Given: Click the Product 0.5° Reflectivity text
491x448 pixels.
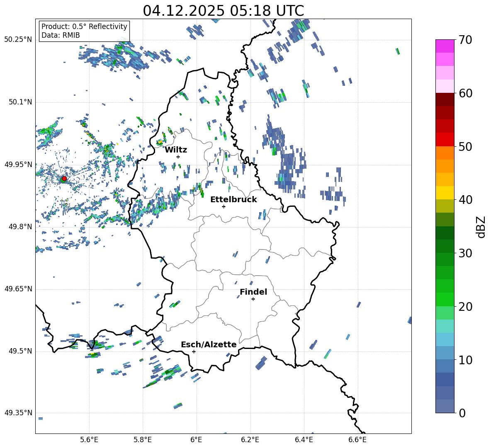Looking at the screenshot, I should [84, 27].
